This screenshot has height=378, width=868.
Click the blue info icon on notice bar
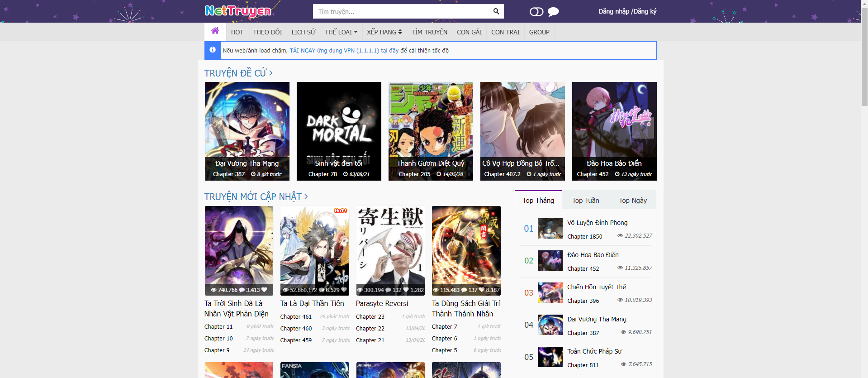click(213, 50)
